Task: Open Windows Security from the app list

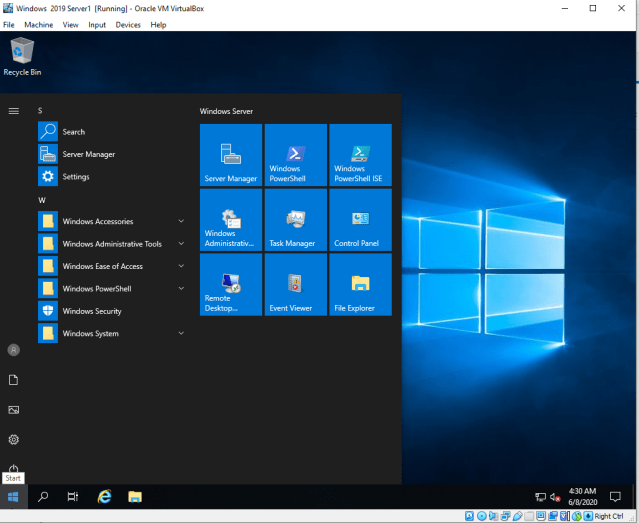Action: coord(91,311)
